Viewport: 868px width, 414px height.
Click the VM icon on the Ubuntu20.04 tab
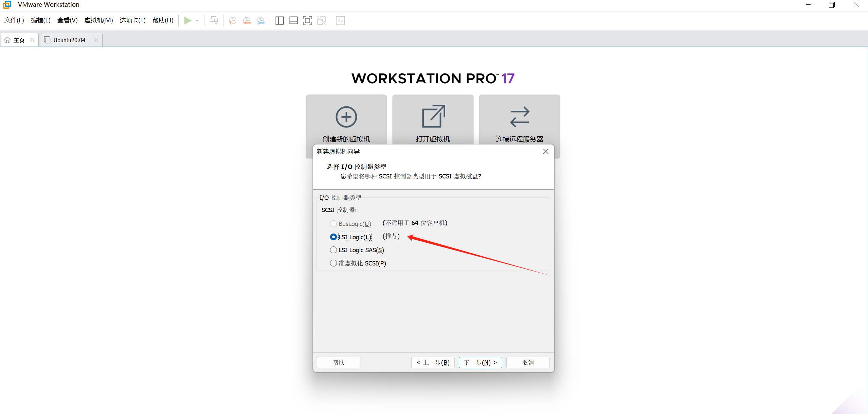[48, 40]
